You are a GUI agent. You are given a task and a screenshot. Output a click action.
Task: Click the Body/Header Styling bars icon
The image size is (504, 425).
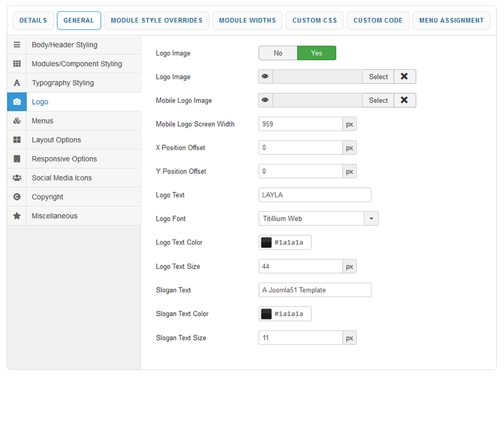(17, 45)
